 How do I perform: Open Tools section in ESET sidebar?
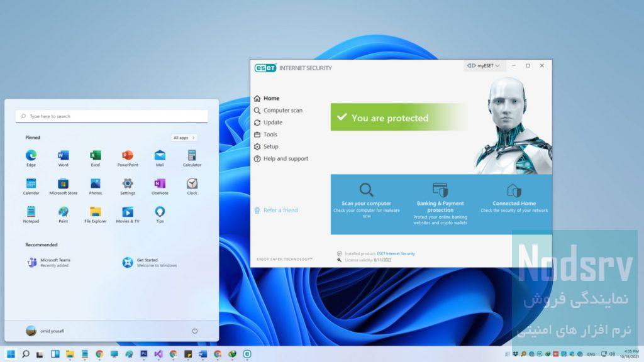click(270, 134)
